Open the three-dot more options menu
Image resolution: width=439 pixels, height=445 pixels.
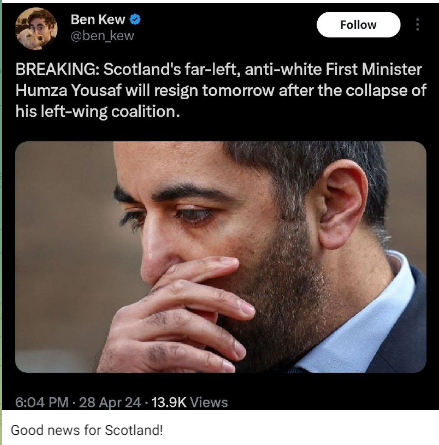417,25
